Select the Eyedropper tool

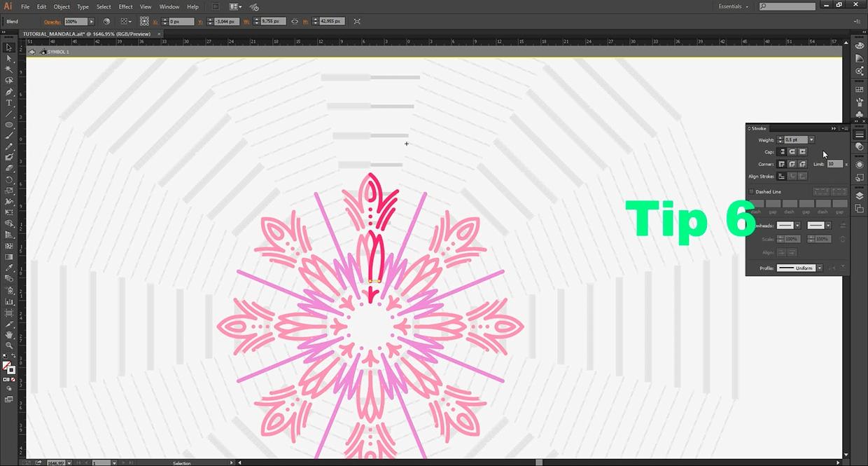[x=8, y=267]
